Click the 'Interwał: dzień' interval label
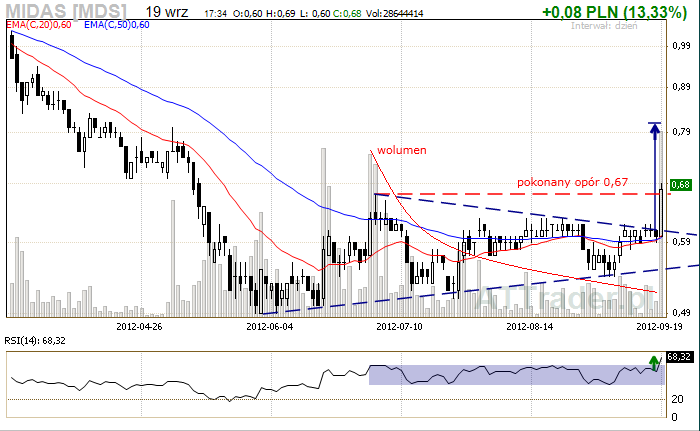The width and height of the screenshot is (700, 431). tap(604, 26)
